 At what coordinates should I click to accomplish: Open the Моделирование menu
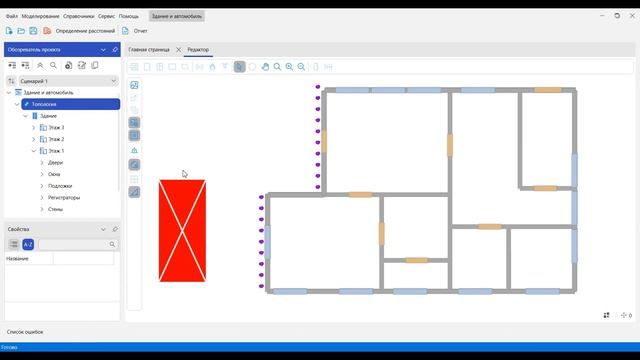[x=40, y=16]
